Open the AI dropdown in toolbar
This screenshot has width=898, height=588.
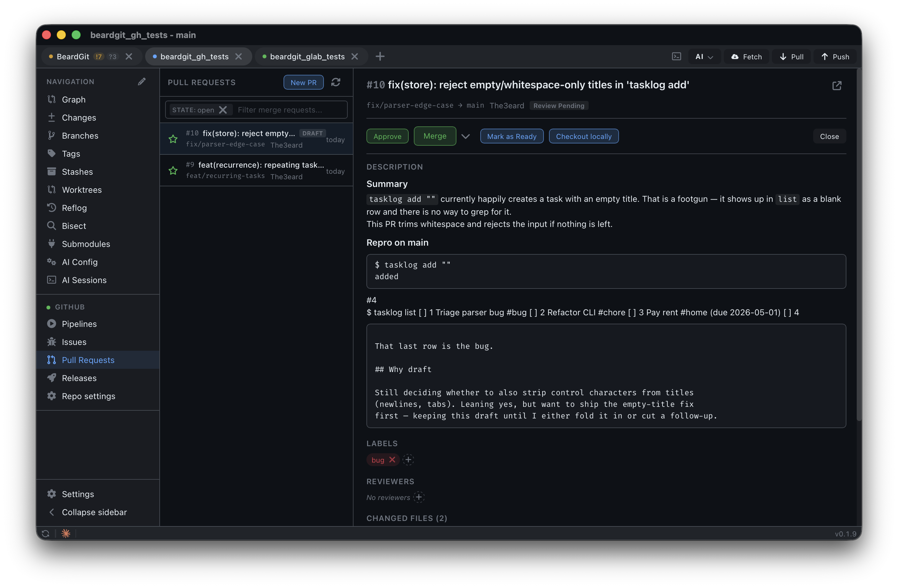click(704, 56)
